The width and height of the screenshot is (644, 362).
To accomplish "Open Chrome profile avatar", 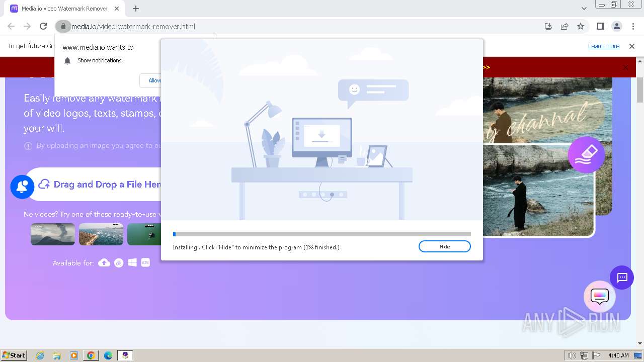I will click(616, 26).
